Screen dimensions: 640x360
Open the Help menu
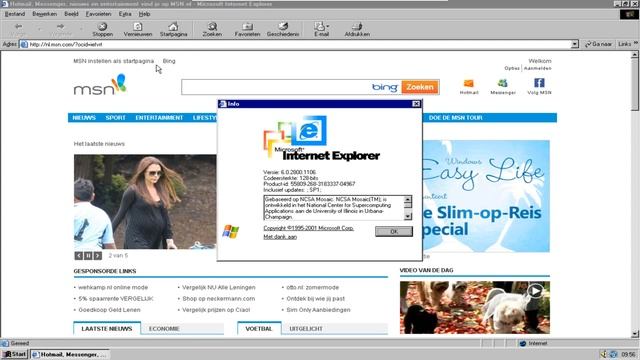point(144,14)
